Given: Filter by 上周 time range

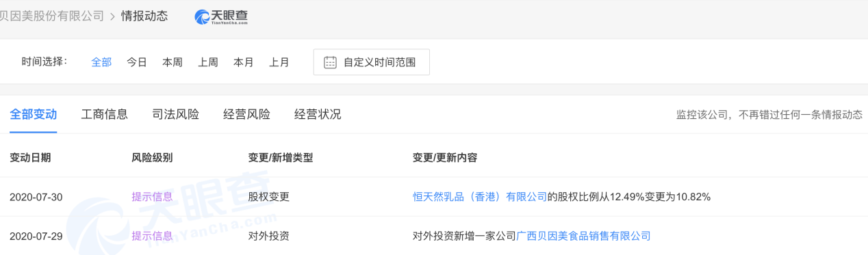Looking at the screenshot, I should (208, 62).
